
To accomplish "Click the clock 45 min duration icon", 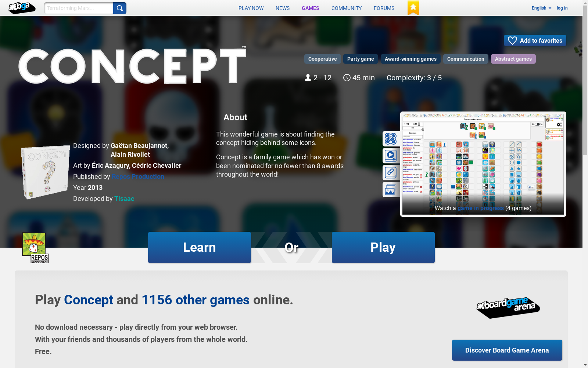I will 347,78.
